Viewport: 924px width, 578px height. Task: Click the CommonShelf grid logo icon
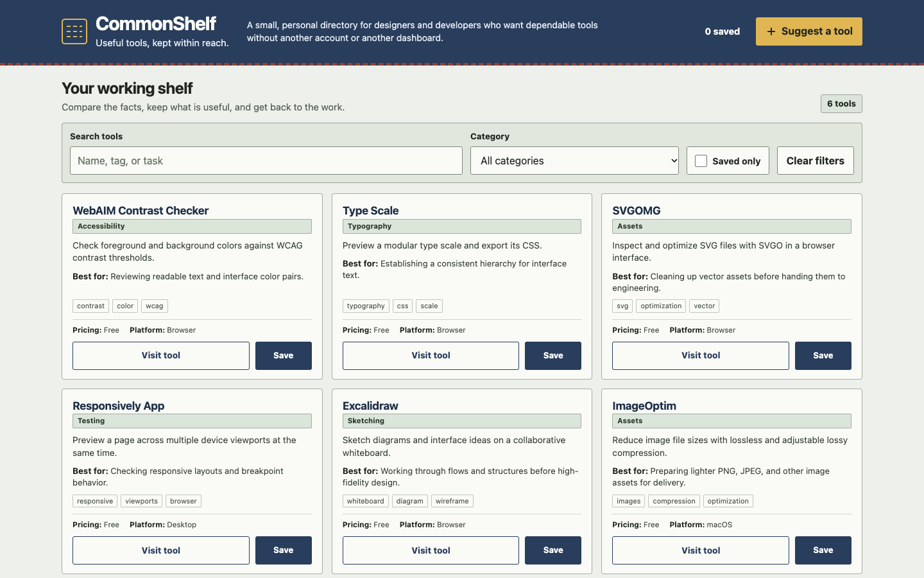pos(74,31)
